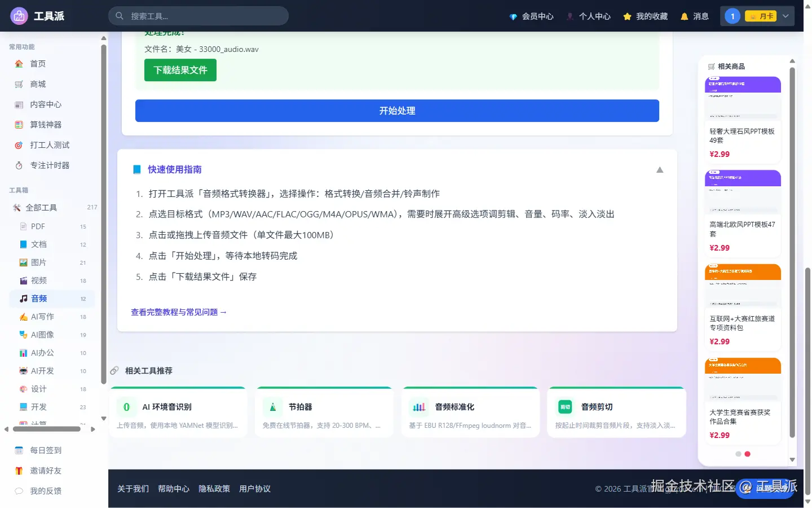This screenshot has width=812, height=508.
Task: Click the 每日签到 calendar icon
Action: pos(19,450)
